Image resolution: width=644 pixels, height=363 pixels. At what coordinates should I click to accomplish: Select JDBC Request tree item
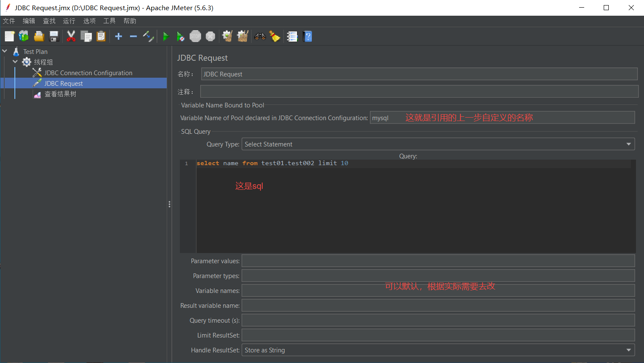click(x=64, y=84)
